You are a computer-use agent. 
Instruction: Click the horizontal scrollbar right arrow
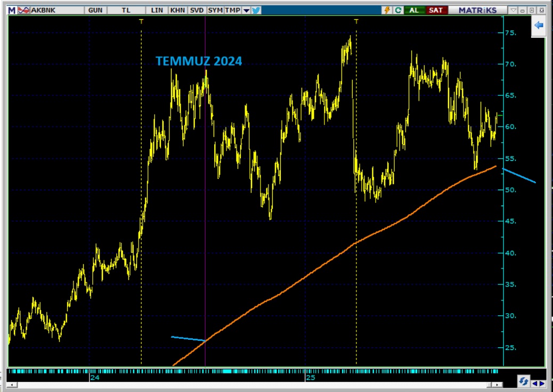pos(497,385)
